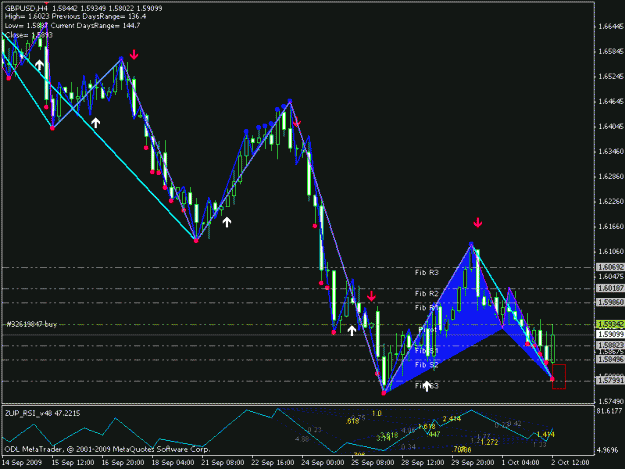This screenshot has height=469, width=625.
Task: Click the 1.59860 boxed price label
Action: [x=610, y=302]
